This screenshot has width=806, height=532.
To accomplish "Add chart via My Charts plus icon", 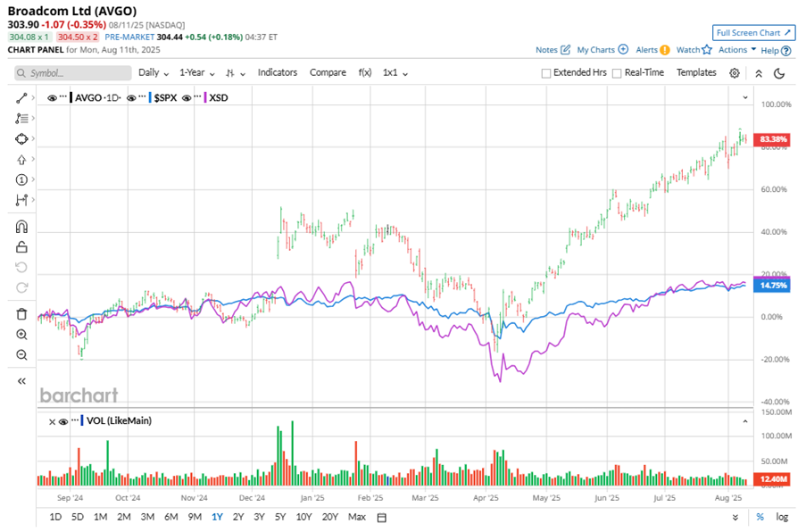I will (623, 49).
